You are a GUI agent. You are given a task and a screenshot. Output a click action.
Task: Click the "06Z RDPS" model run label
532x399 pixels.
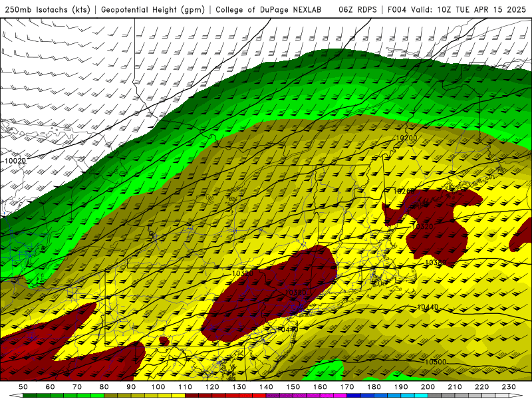tap(358, 10)
